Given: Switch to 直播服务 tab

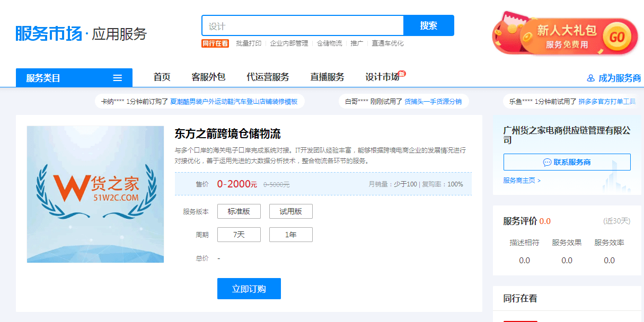Looking at the screenshot, I should point(328,77).
